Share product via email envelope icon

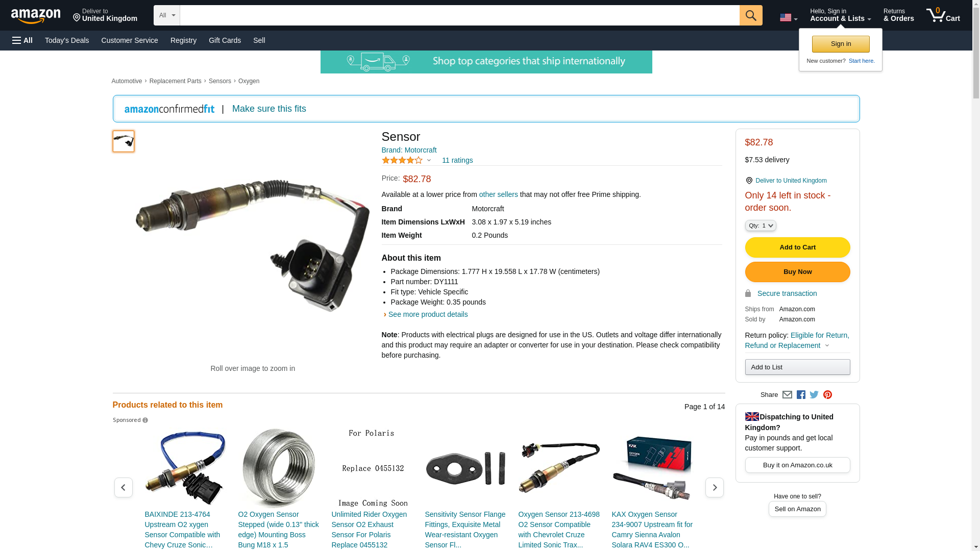coord(787,394)
